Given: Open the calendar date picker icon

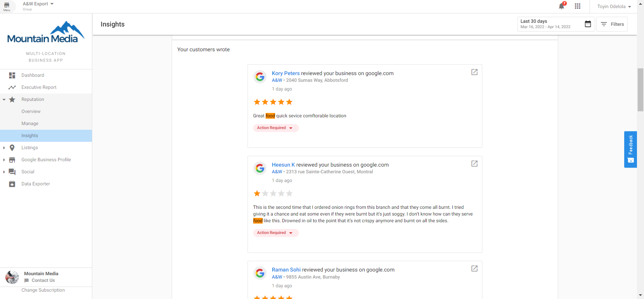Looking at the screenshot, I should click(x=588, y=24).
